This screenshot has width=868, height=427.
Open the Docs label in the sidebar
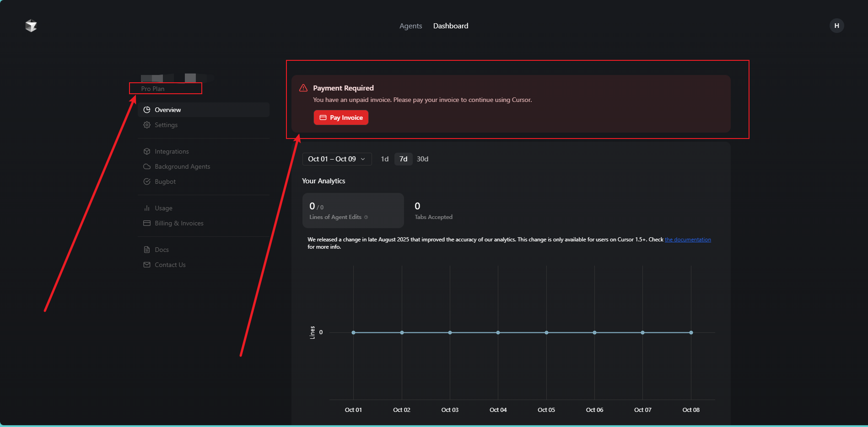pos(162,250)
